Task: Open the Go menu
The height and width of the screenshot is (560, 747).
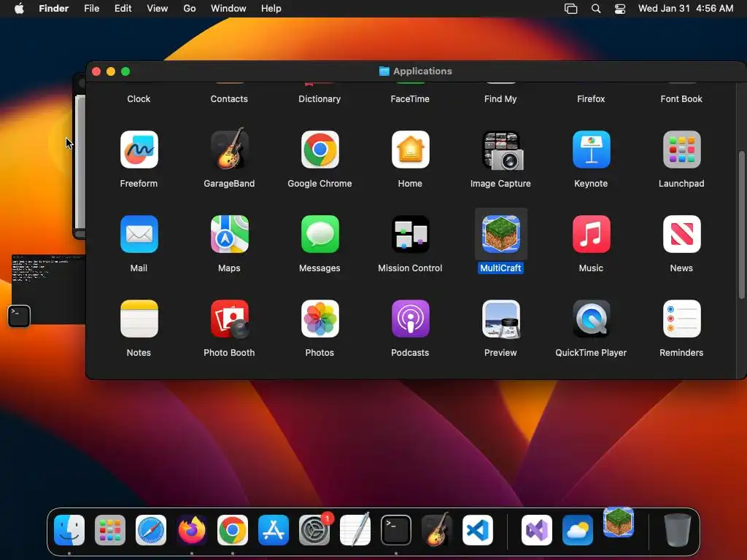Action: tap(190, 9)
